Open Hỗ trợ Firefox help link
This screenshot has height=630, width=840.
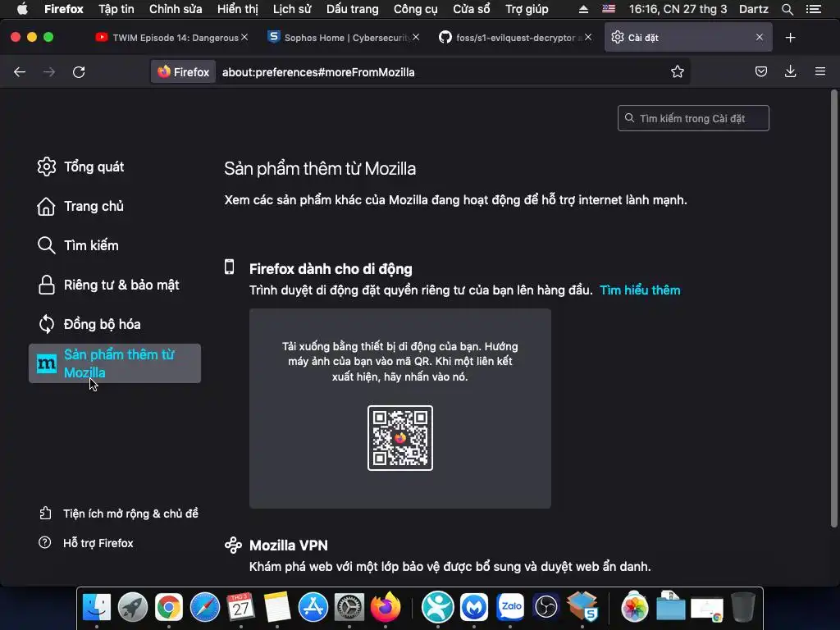85,543
